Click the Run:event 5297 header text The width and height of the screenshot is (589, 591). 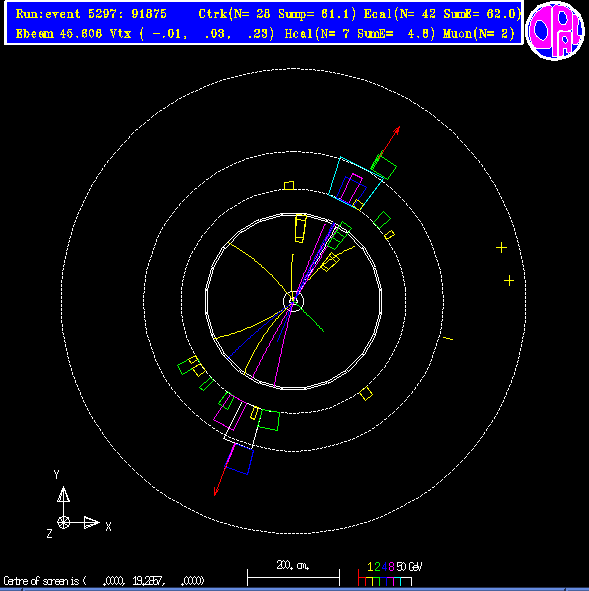(x=91, y=14)
